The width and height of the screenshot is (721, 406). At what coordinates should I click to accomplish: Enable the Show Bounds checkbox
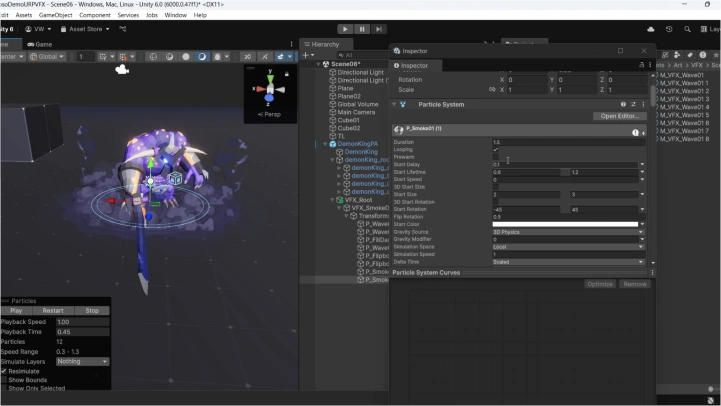tap(4, 380)
